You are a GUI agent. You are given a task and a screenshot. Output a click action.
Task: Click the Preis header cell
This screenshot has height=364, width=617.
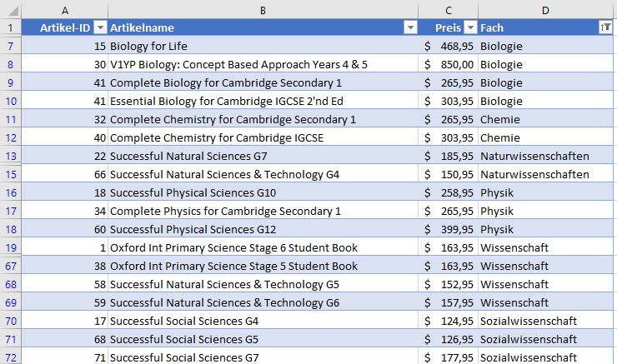pos(449,27)
